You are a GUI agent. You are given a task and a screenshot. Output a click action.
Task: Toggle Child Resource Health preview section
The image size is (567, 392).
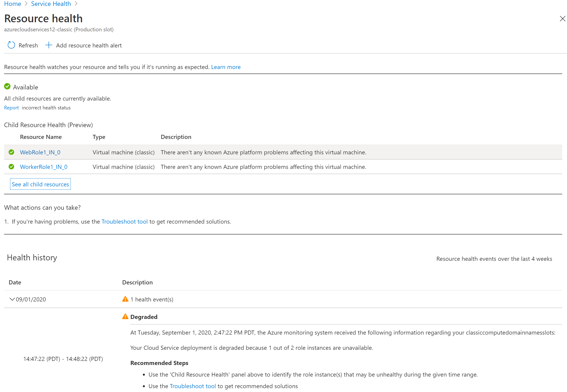(48, 125)
